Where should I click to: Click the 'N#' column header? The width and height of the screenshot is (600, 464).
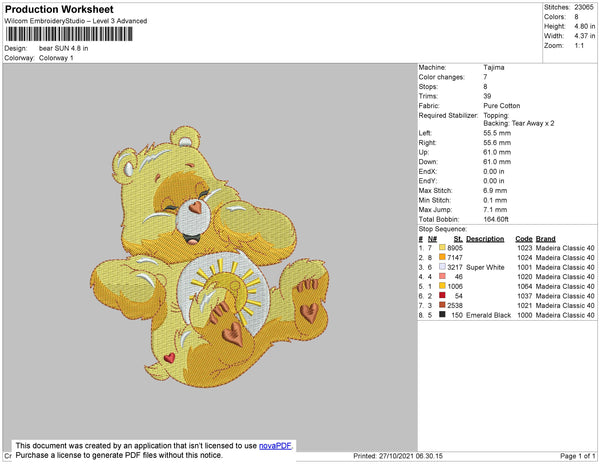point(432,239)
